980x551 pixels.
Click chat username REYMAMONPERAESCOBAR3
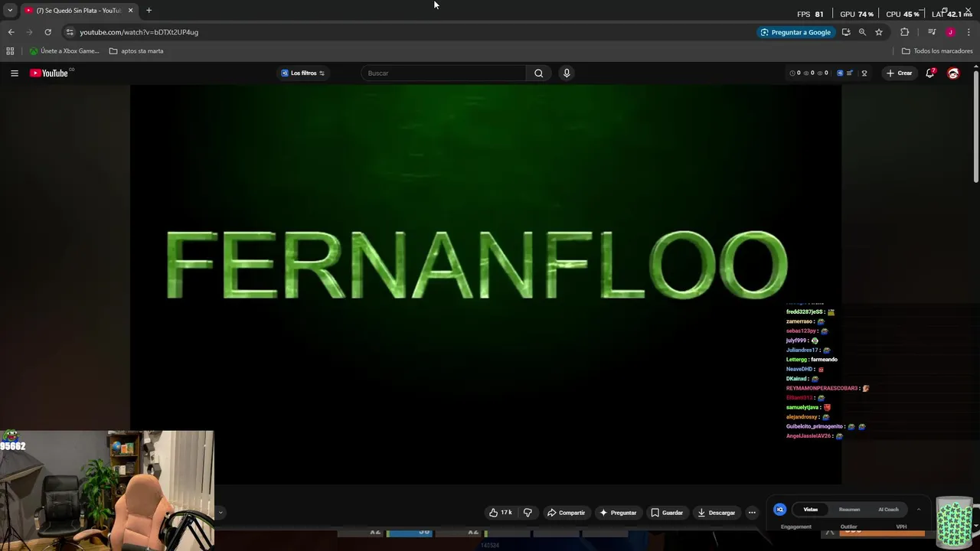click(822, 388)
